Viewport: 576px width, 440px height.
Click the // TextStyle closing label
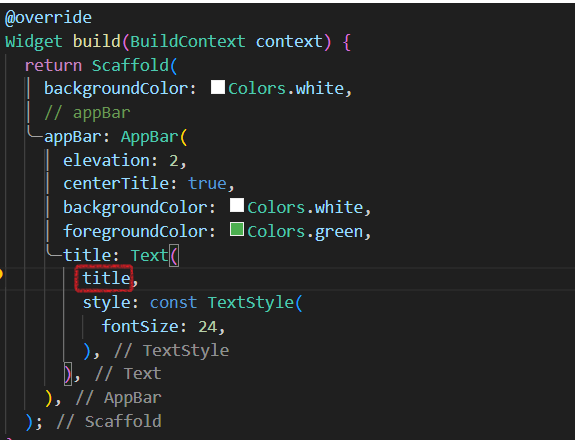172,350
